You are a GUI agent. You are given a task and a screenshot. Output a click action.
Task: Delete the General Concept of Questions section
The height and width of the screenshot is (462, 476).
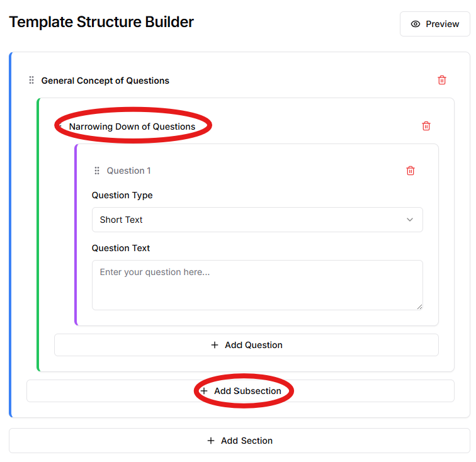[442, 80]
